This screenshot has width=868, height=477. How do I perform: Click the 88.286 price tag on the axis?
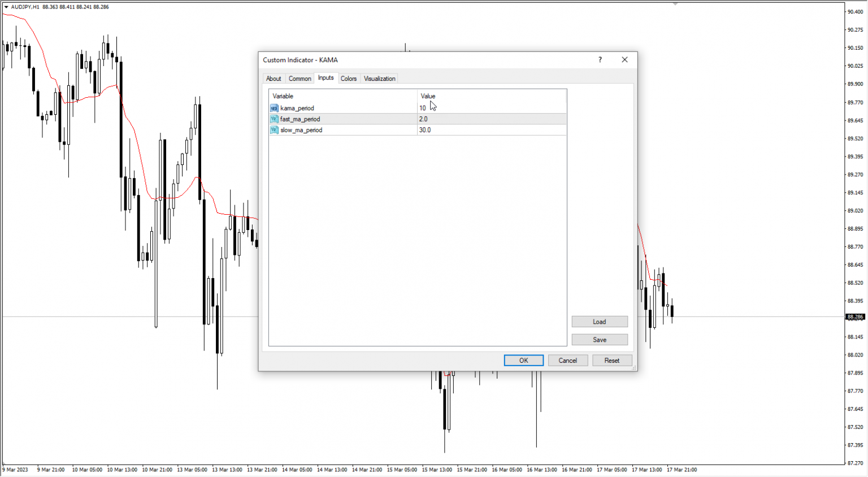pos(856,316)
